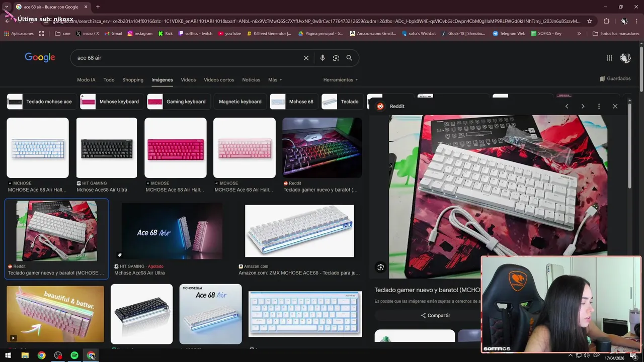Open the Amazon ZMX MCHOSE ACE68 result
The image size is (644, 362).
(299, 231)
